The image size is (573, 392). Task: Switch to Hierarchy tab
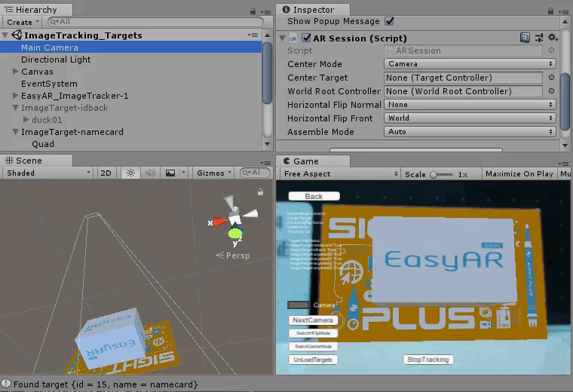coord(36,10)
